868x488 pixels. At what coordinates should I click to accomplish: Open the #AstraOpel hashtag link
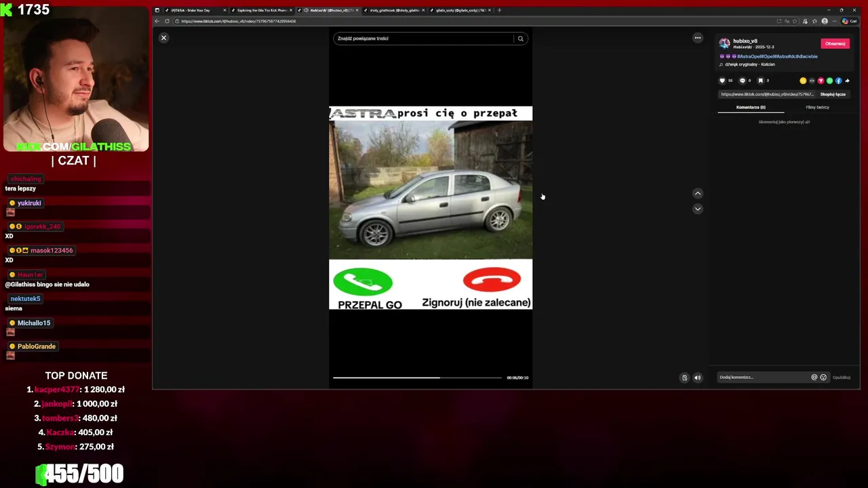coord(749,56)
